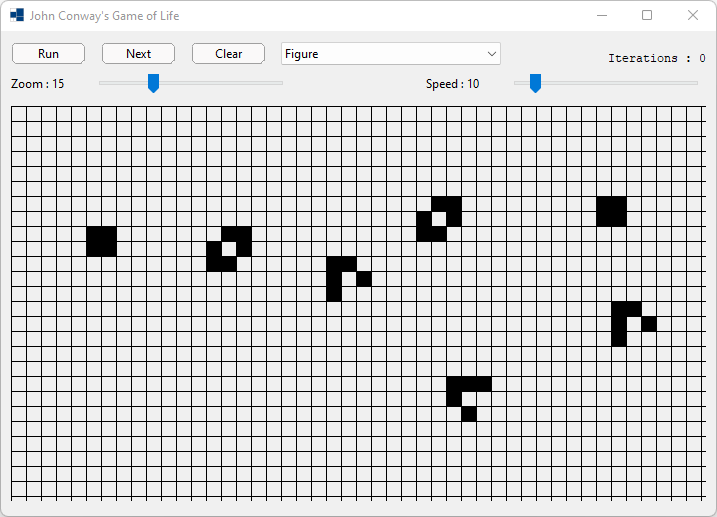Toggle a cell in the leftmost black square block
This screenshot has height=517, width=717.
click(101, 241)
